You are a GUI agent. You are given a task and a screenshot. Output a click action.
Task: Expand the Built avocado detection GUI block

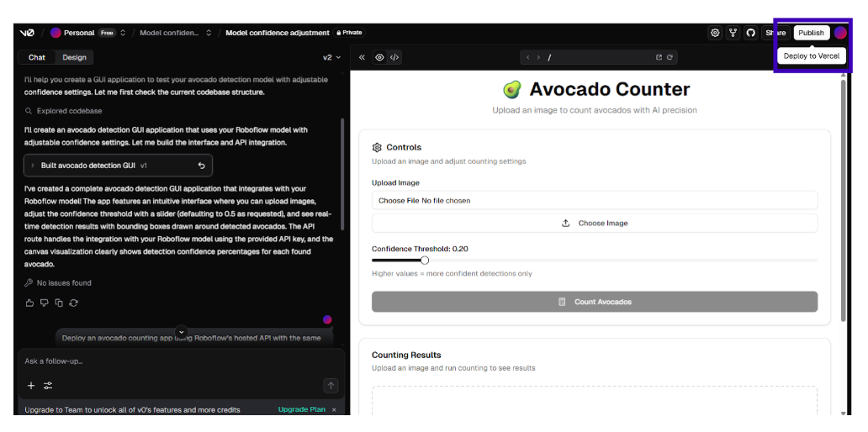(x=118, y=166)
